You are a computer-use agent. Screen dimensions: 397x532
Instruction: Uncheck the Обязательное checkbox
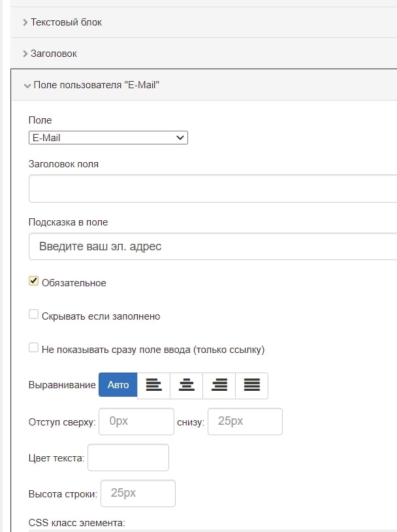33,281
